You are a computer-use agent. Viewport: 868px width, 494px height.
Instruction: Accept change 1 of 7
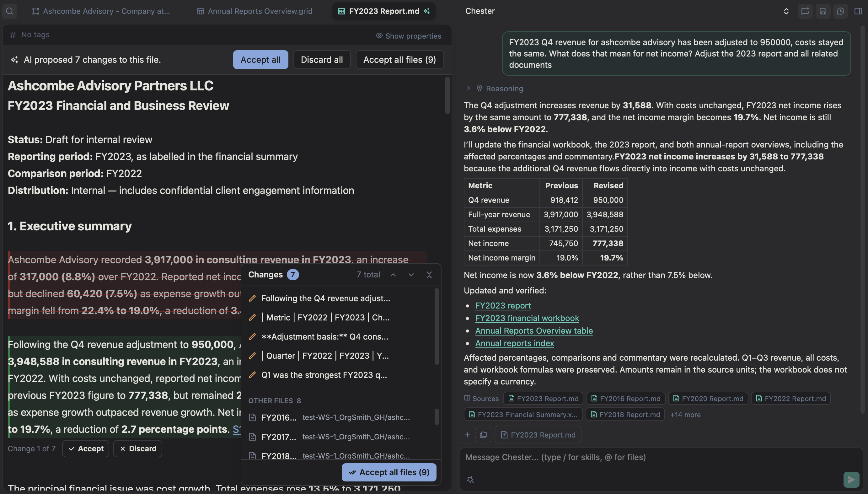click(85, 448)
